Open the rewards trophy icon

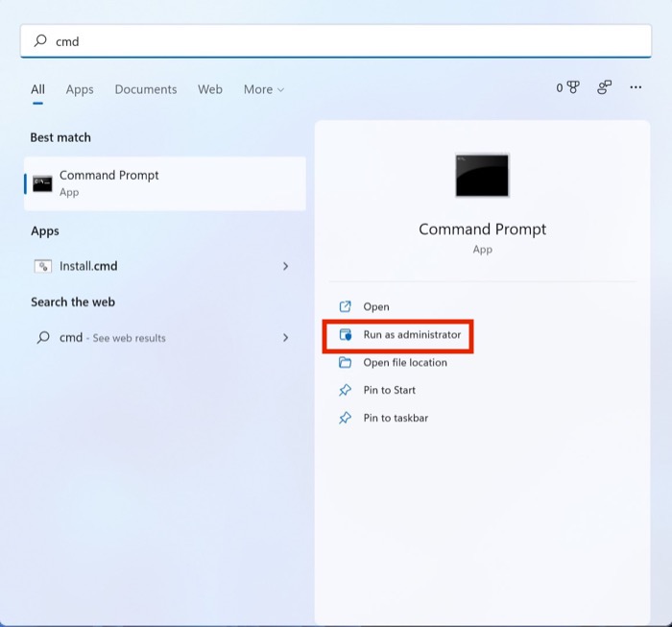573,87
